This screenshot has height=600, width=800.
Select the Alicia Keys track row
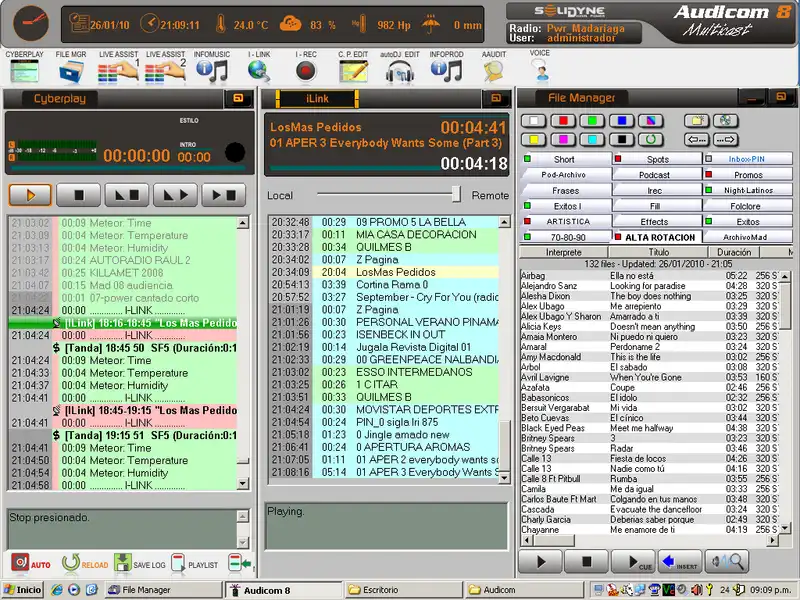tap(648, 327)
